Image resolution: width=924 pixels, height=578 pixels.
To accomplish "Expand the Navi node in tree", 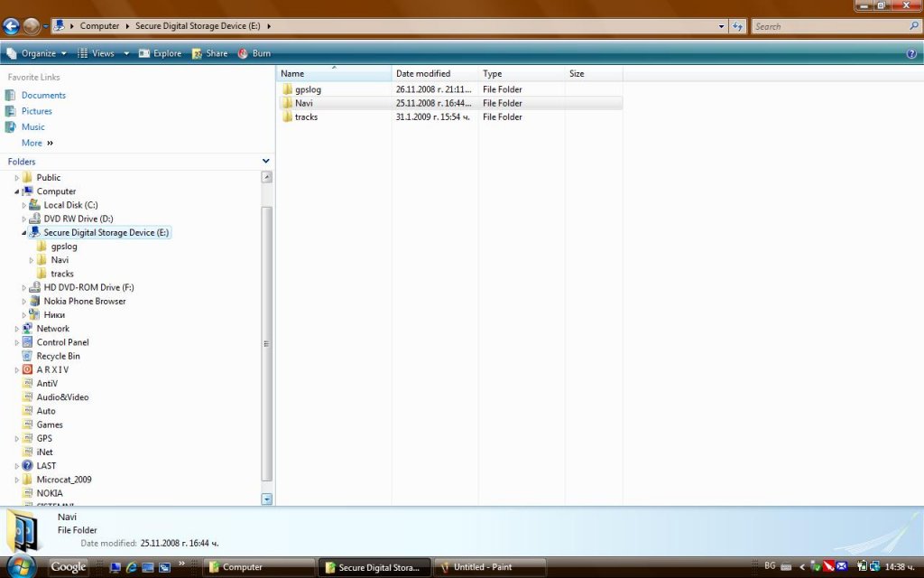I will 32,260.
